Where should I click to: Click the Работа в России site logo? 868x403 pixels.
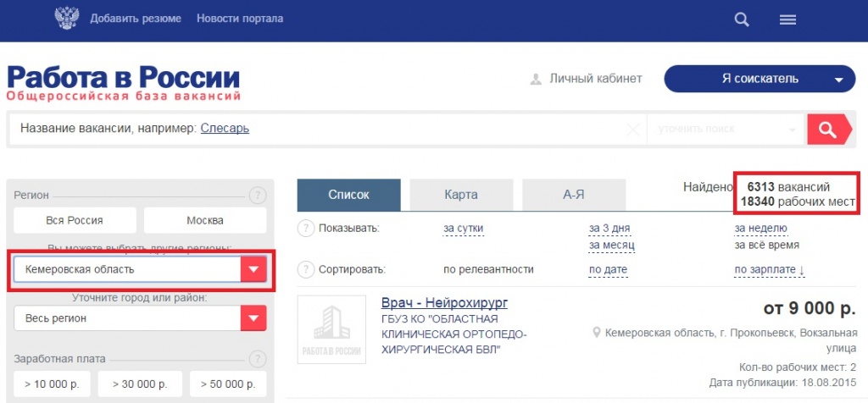tap(124, 83)
